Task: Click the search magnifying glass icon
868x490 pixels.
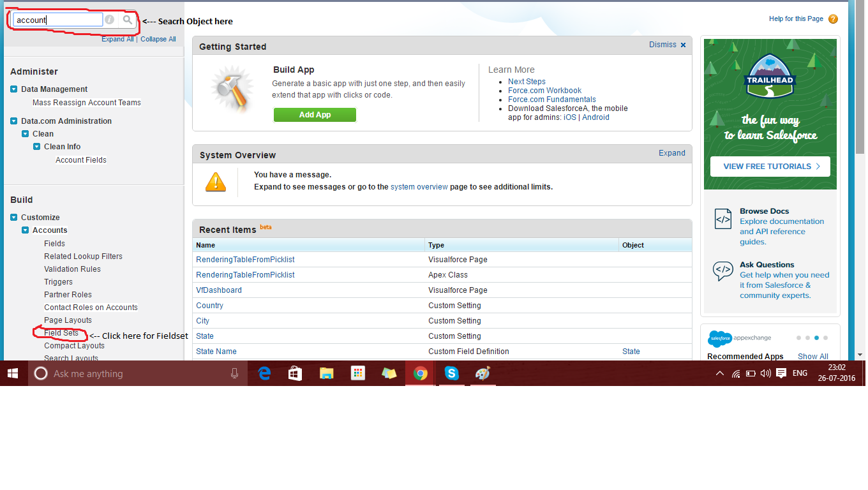Action: click(127, 19)
